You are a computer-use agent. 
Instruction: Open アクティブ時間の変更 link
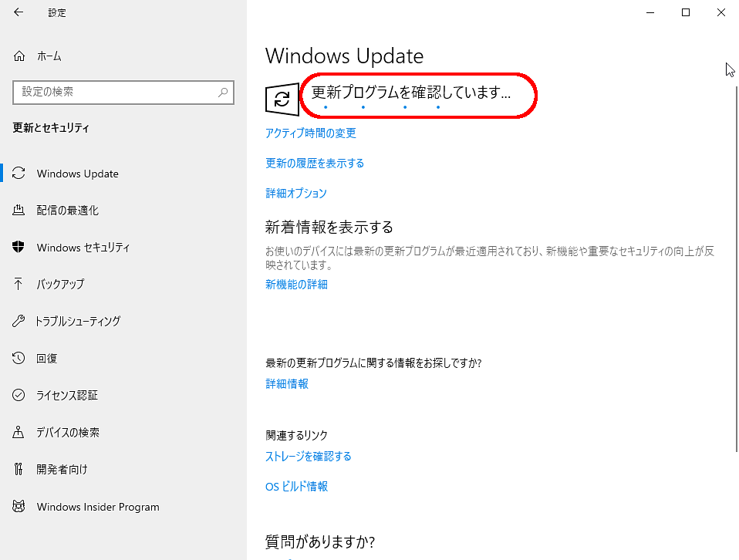pos(311,133)
